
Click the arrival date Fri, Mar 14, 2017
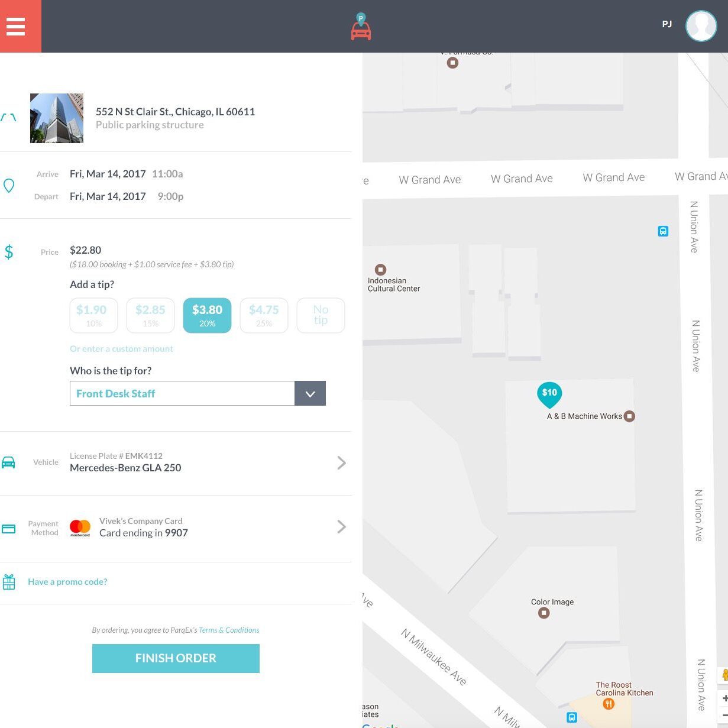point(108,174)
